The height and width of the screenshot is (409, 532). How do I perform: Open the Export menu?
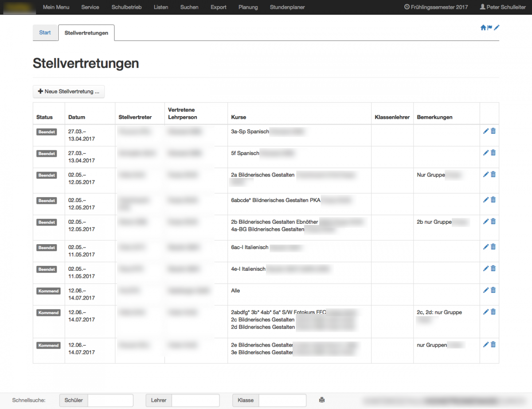coord(219,7)
